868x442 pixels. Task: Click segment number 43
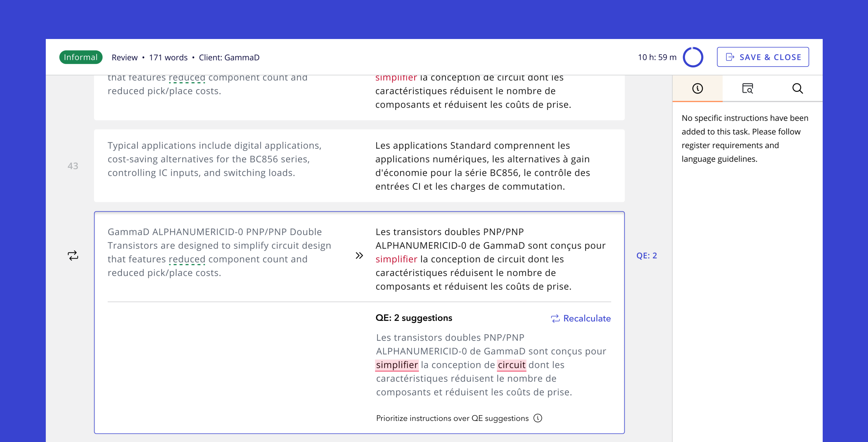(x=73, y=166)
